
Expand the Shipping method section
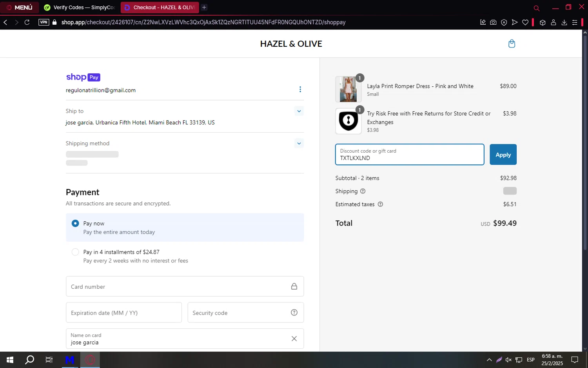(x=299, y=143)
